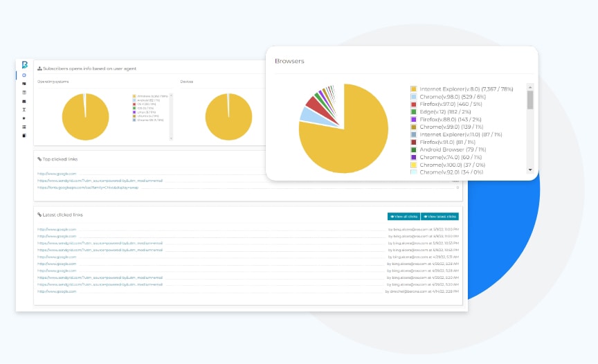Screen dimensions: 598x364
Task: Toggle the Internet Explorer(v.8.0) yellow legend swatch
Action: pyautogui.click(x=413, y=89)
